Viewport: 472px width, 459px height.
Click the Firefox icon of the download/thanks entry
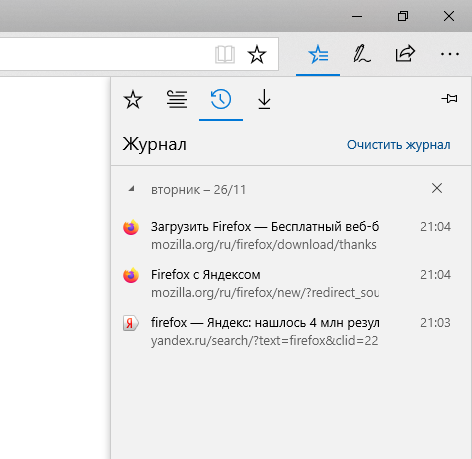click(x=131, y=227)
